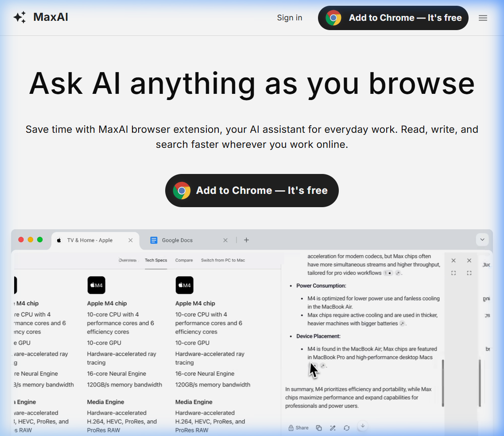Viewport: 504px width, 436px height.
Task: Regenerate response with refresh icon
Action: tap(346, 428)
